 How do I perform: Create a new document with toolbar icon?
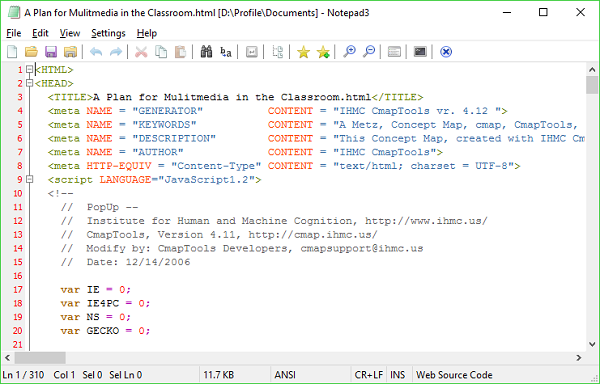pos(12,52)
